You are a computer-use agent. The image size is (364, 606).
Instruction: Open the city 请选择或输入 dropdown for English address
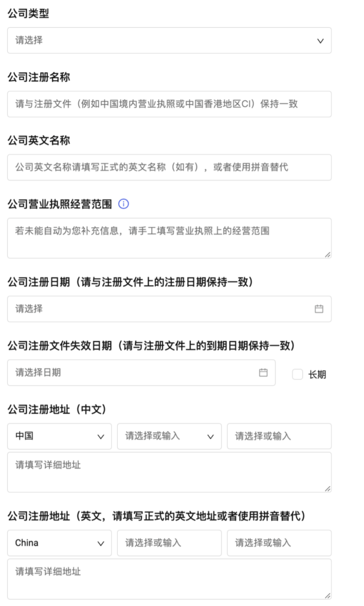[278, 543]
